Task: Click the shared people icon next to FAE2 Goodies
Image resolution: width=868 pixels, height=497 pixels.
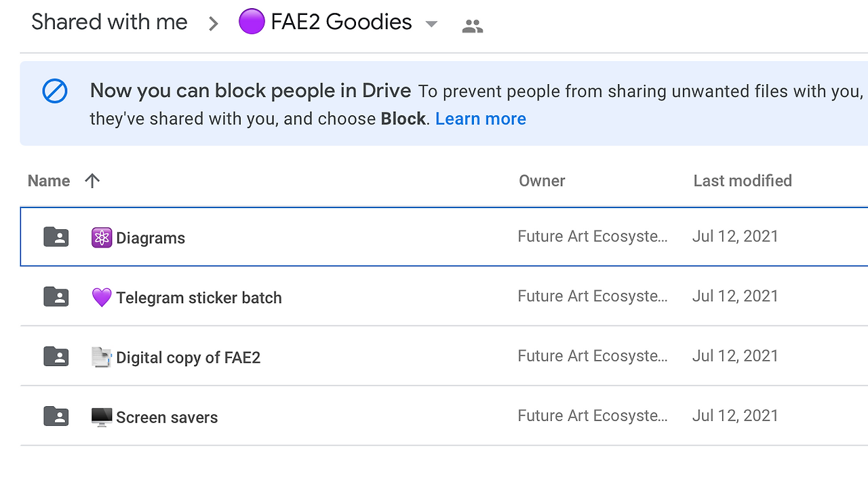Action: pyautogui.click(x=472, y=26)
